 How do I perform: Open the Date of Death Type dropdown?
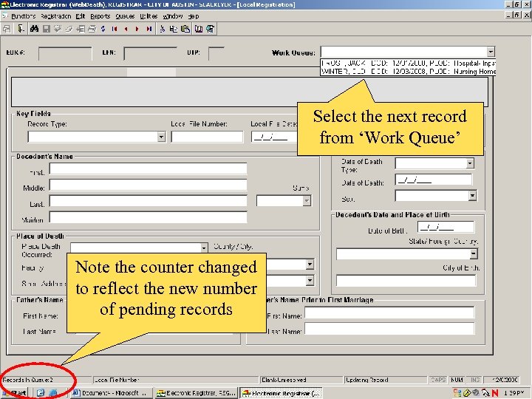470,163
